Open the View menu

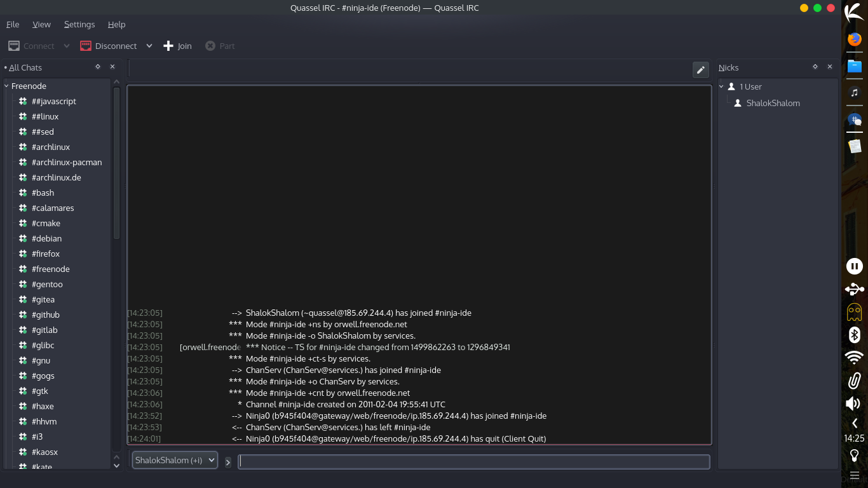click(41, 24)
